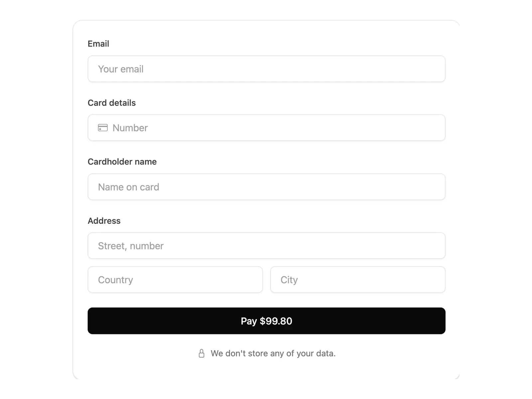Viewport: 532px width, 399px height.
Task: Click the City input box
Action: [x=358, y=280]
